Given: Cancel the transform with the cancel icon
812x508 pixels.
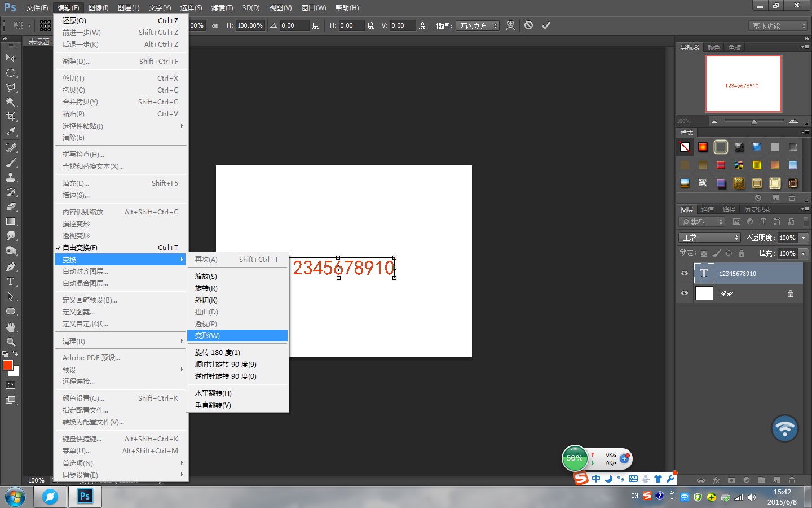Looking at the screenshot, I should (x=528, y=25).
